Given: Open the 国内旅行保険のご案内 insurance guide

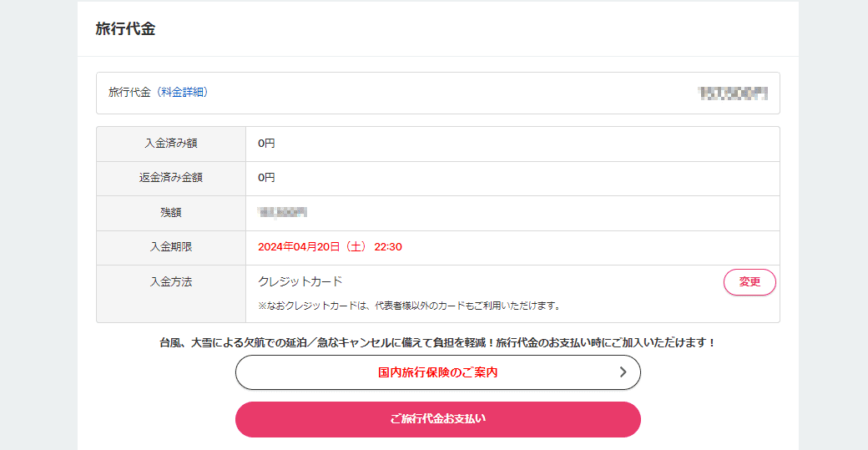Looking at the screenshot, I should click(x=437, y=372).
